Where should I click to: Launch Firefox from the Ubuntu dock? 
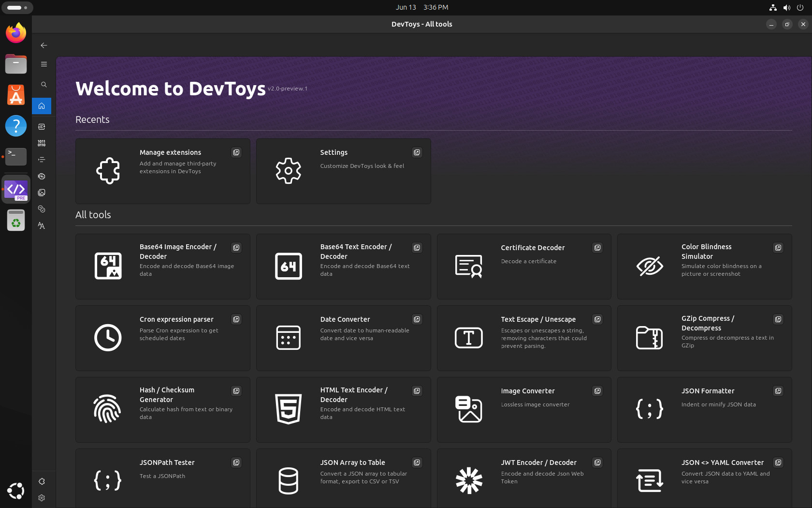point(16,32)
